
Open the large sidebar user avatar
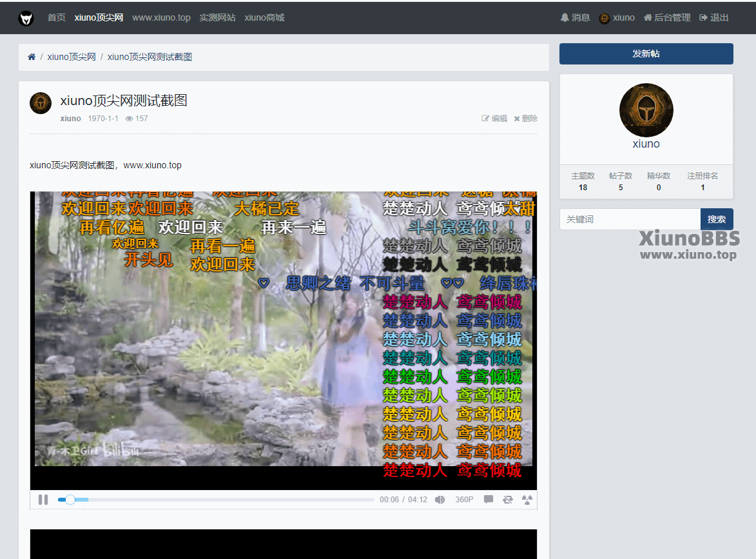[x=646, y=110]
